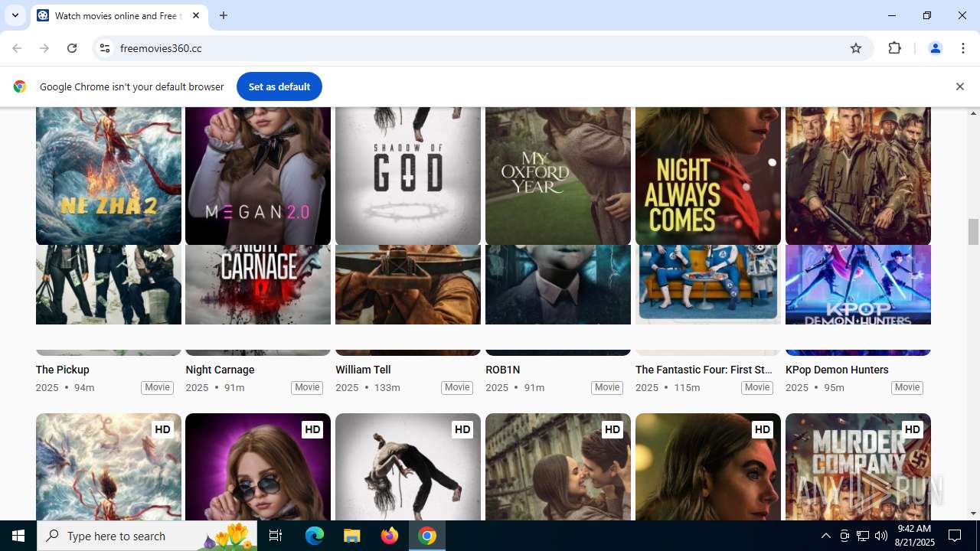Screen dimensions: 980x551
Task: Open the Night Always Comes poster
Action: coord(708,176)
